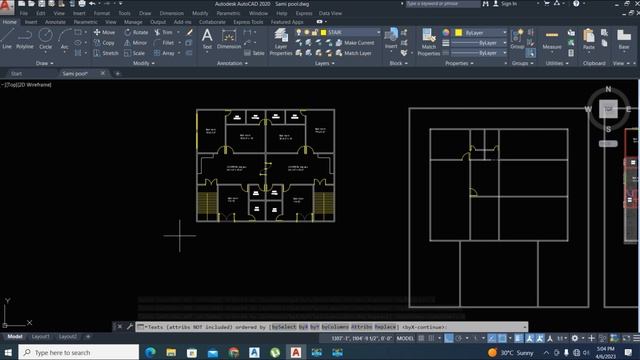Click Match Layer button
640x360 pixels.
coord(353,53)
